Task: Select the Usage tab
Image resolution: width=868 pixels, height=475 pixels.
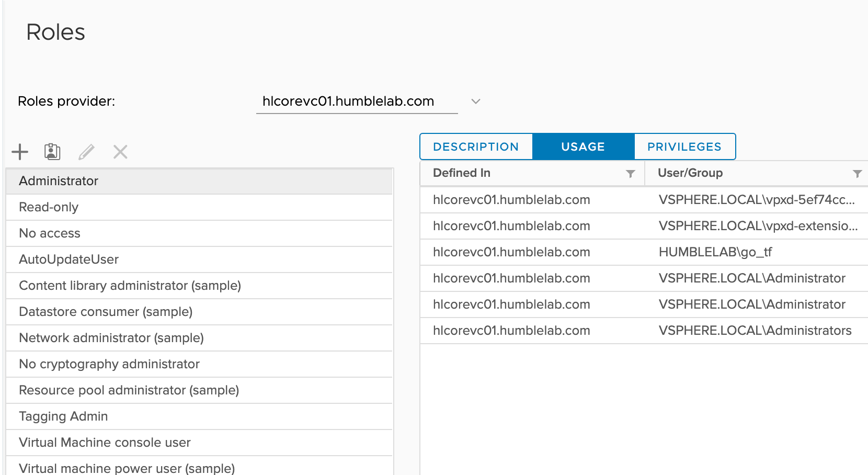Action: point(583,147)
